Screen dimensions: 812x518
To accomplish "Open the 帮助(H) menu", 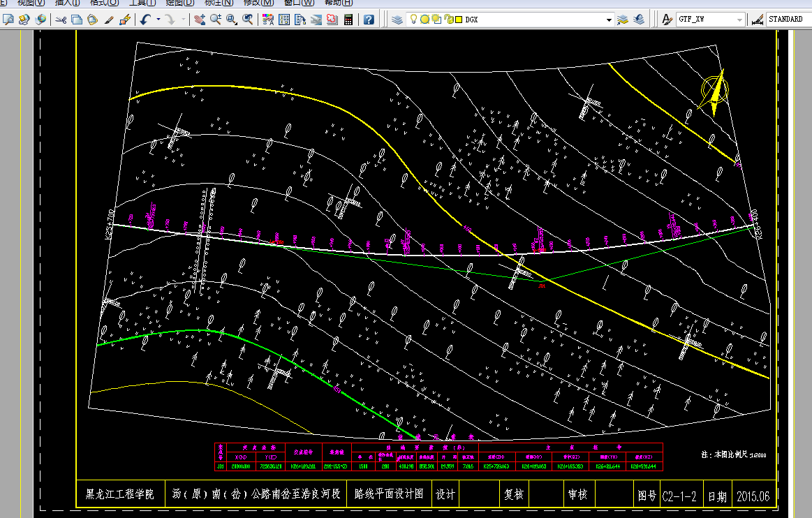I will 339,3.
